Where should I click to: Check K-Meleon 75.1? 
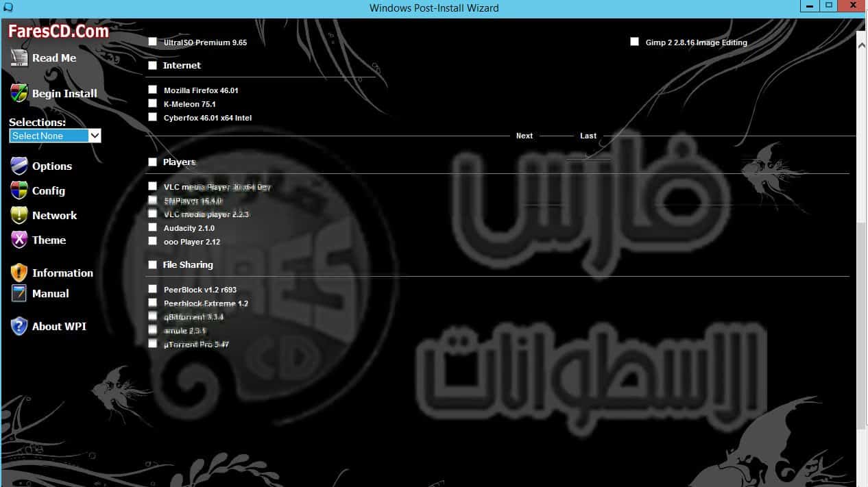tap(152, 103)
